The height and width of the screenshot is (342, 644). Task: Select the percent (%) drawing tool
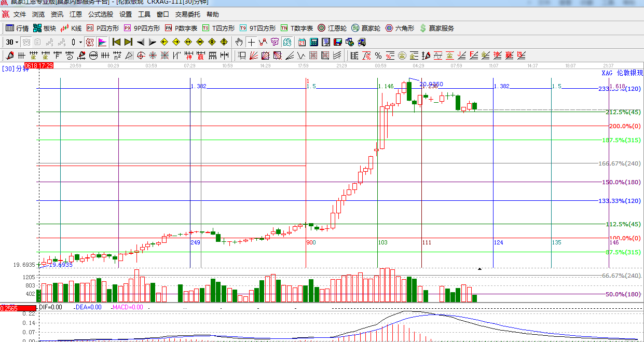tap(378, 56)
